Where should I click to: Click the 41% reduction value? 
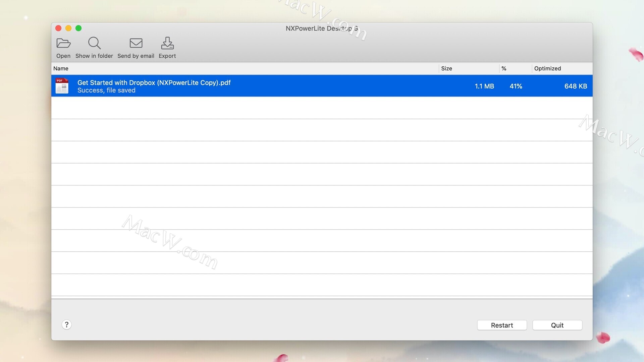(x=516, y=86)
